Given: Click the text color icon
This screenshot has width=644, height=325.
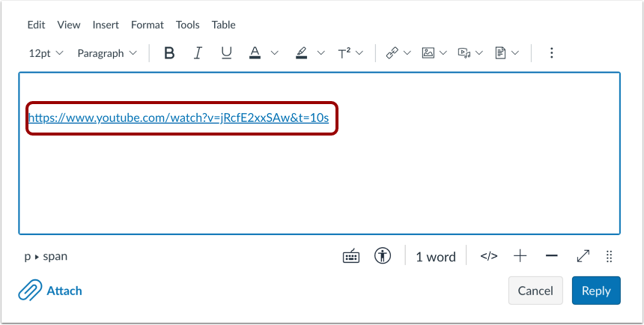Looking at the screenshot, I should coord(255,53).
